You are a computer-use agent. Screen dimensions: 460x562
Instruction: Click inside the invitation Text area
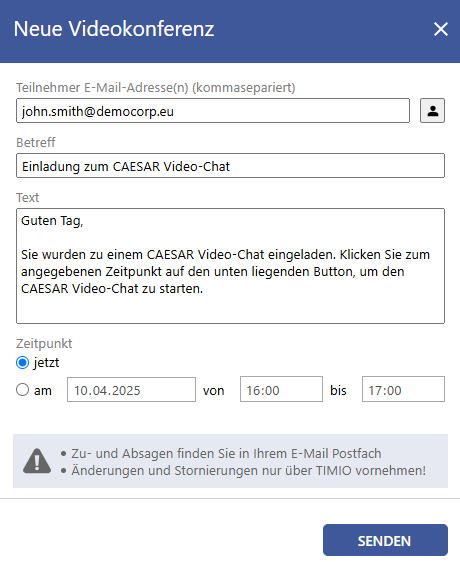point(230,266)
